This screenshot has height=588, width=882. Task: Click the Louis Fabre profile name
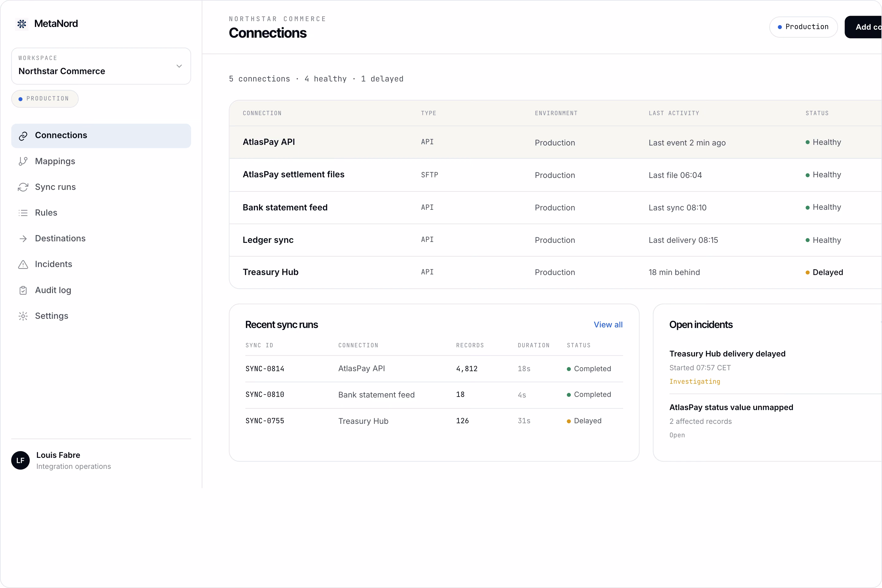click(58, 455)
